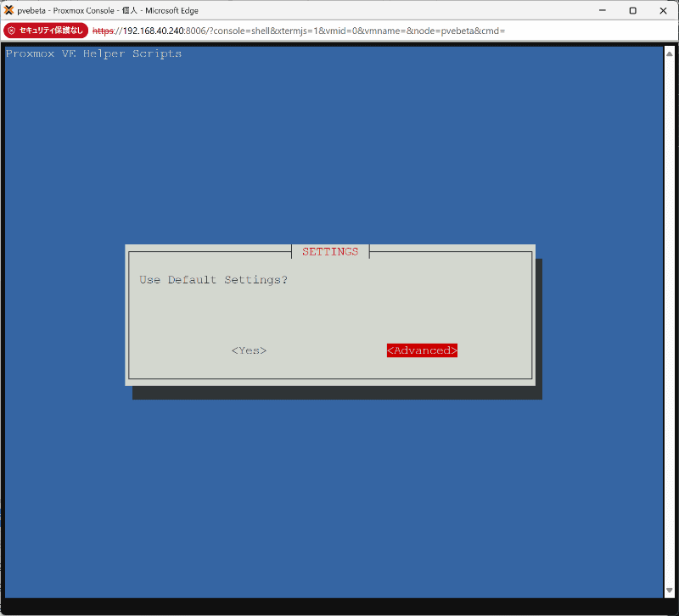
Task: Click the red security warning badge
Action: [x=46, y=31]
